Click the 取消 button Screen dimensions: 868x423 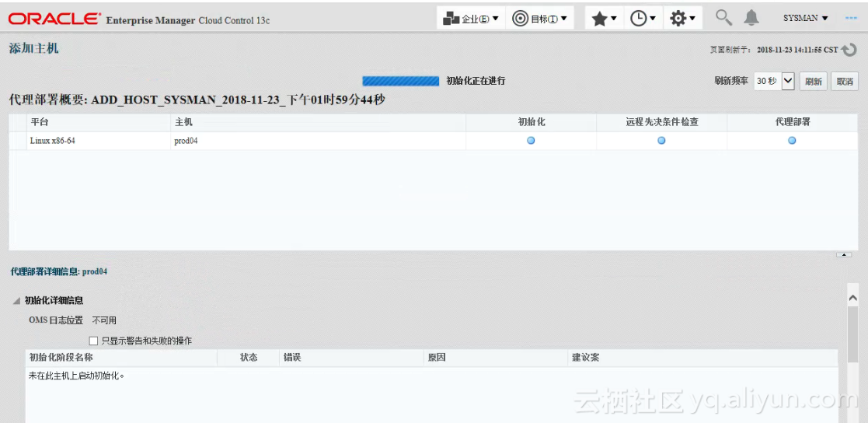pyautogui.click(x=845, y=82)
